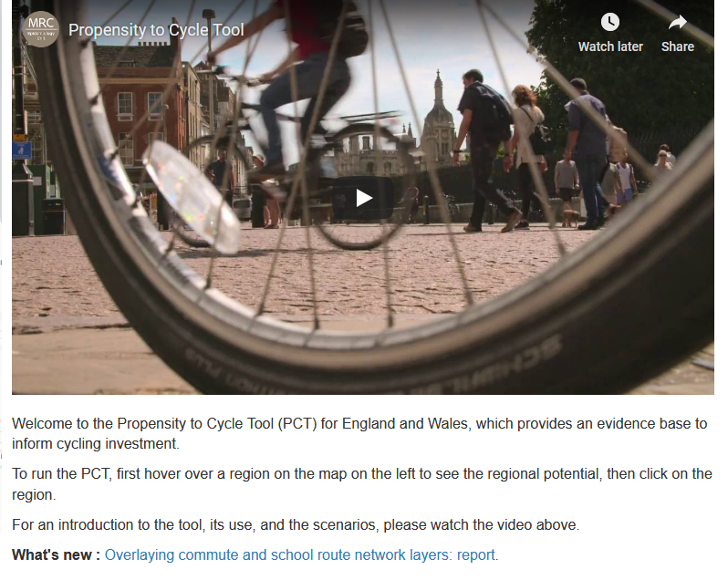The image size is (728, 580).
Task: Open the Propensity to Cycle Tool video title
Action: 156,30
